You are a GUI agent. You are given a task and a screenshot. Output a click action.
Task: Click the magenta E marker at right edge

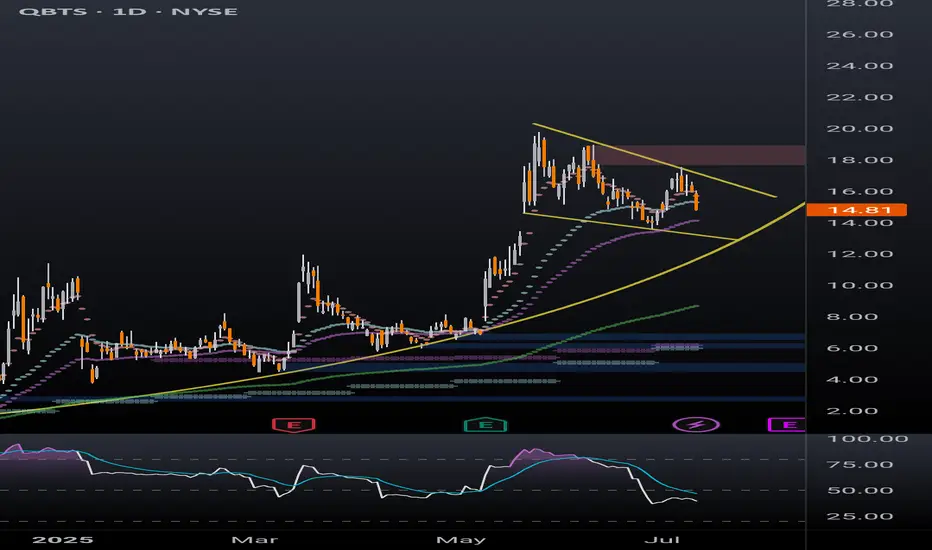[788, 425]
